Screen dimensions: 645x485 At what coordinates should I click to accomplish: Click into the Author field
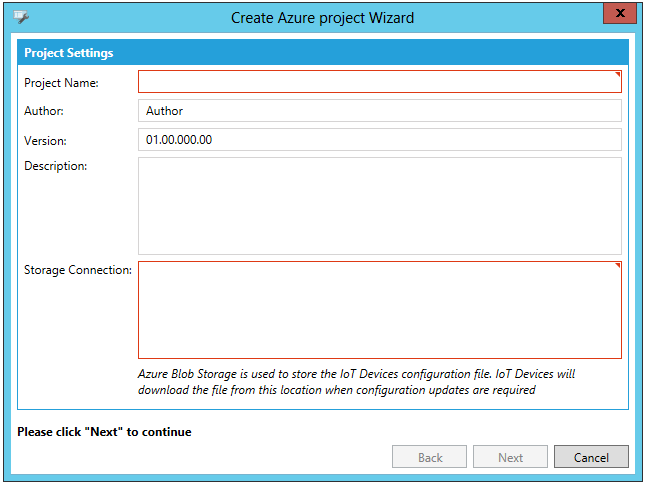379,111
